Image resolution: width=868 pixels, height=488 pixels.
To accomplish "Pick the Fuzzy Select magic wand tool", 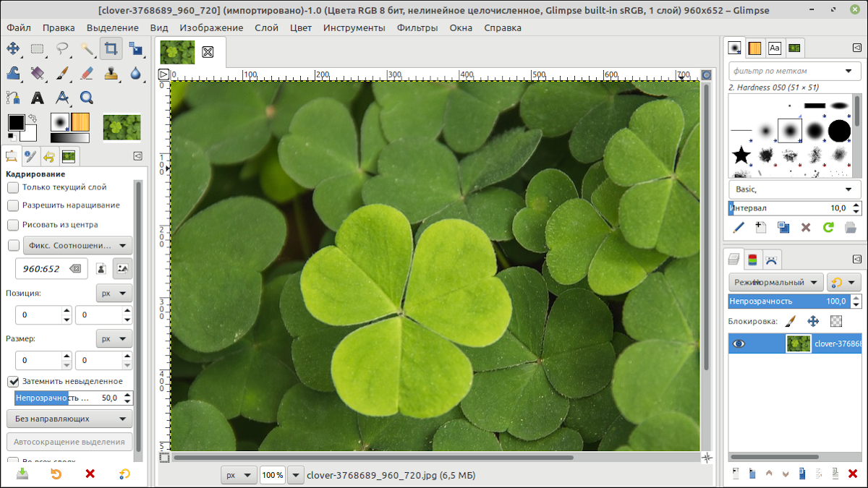I will point(87,49).
